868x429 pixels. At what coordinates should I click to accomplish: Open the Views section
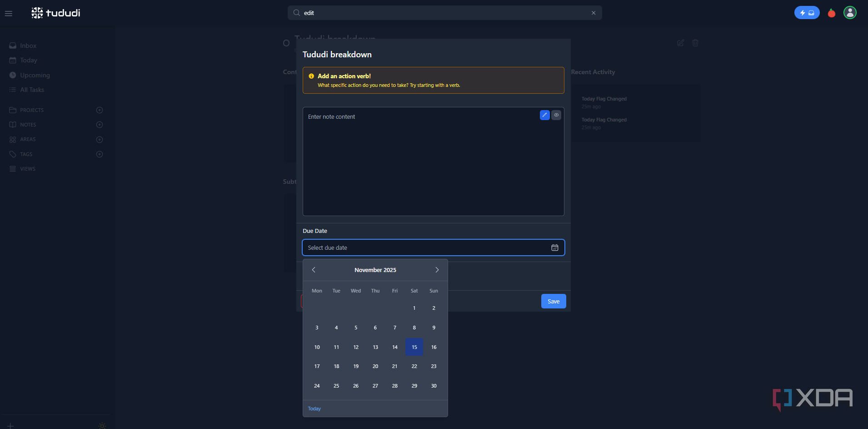point(27,169)
